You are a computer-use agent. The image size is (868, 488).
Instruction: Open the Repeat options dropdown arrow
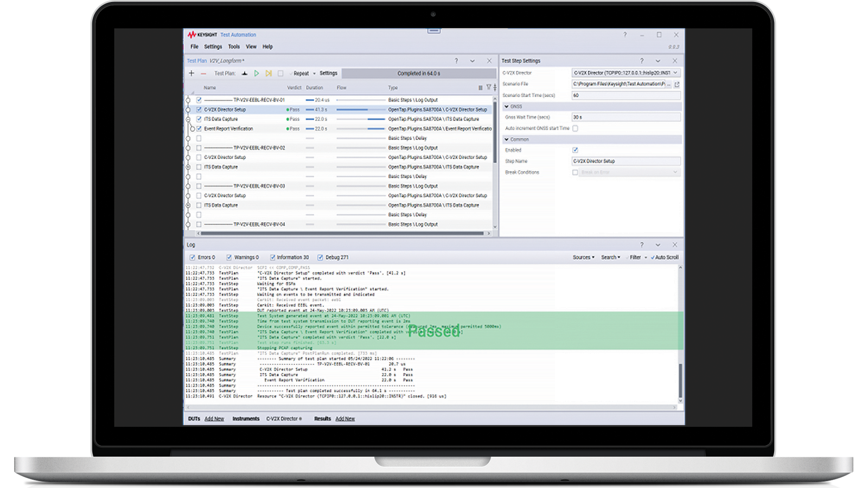(x=314, y=73)
